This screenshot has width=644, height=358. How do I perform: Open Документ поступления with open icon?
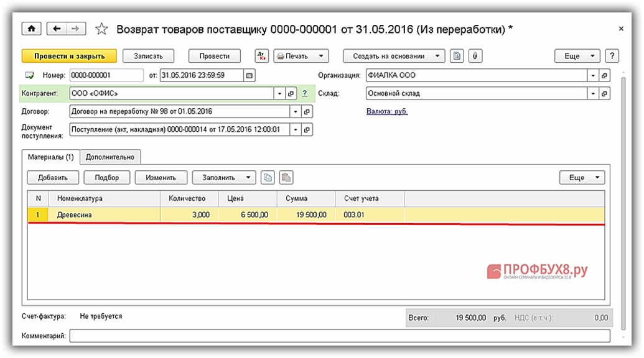tap(307, 129)
